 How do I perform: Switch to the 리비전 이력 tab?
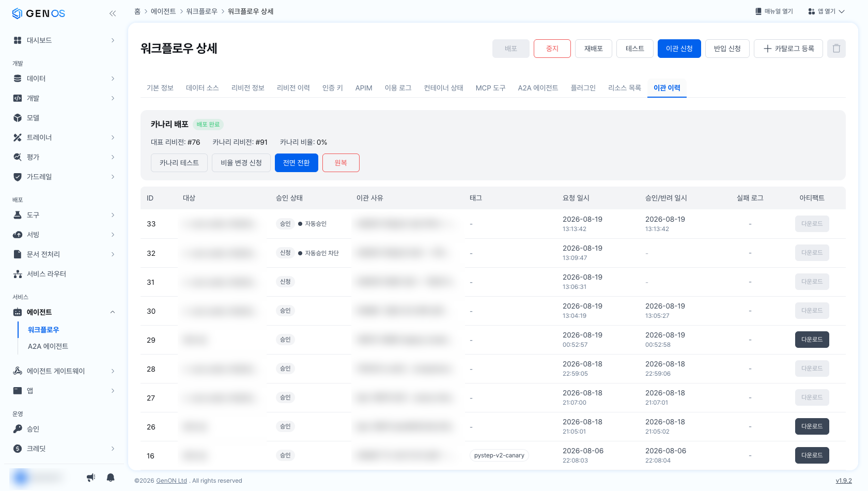[x=293, y=88]
